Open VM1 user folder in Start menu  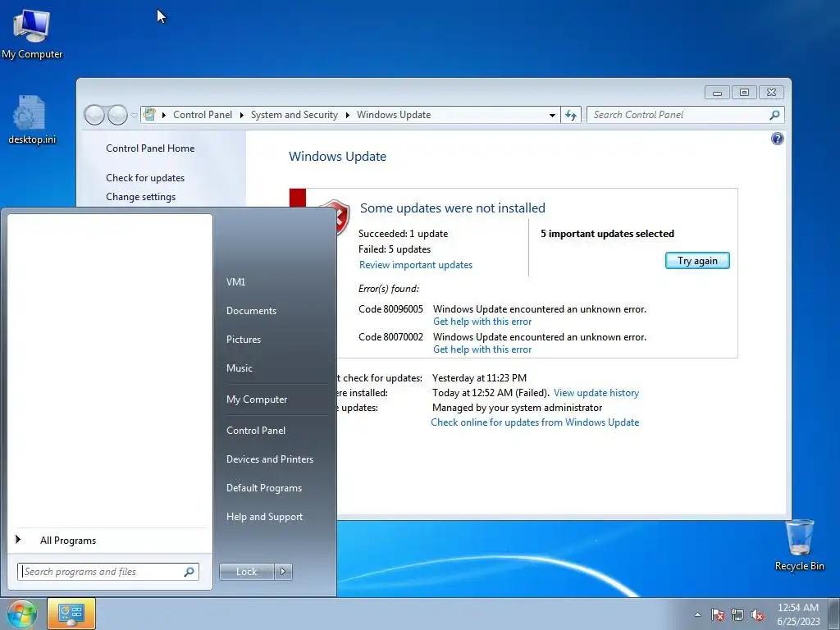[235, 282]
